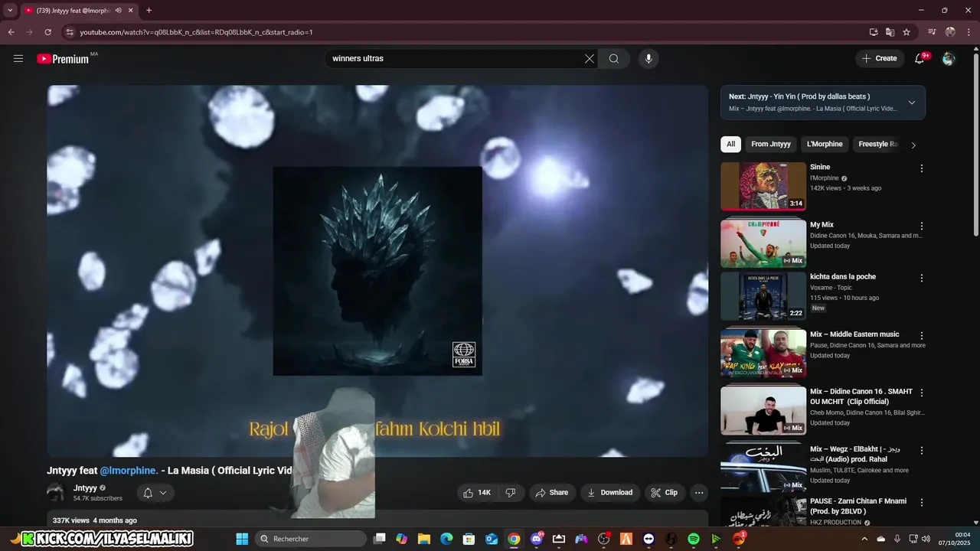Open Mix – Didine Canon 16 SMAHT title
This screenshot has width=980, height=551.
(861, 396)
